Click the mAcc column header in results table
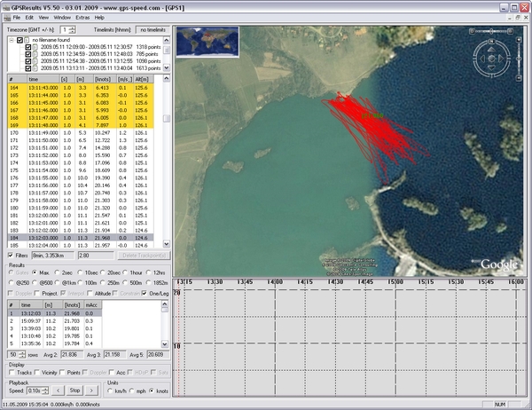This screenshot has width=532, height=410. pos(92,305)
